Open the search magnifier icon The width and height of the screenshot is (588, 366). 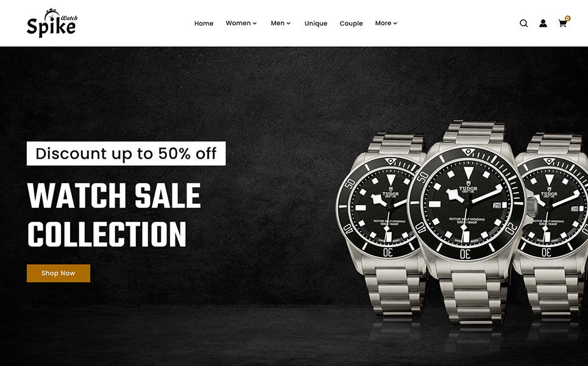[523, 23]
